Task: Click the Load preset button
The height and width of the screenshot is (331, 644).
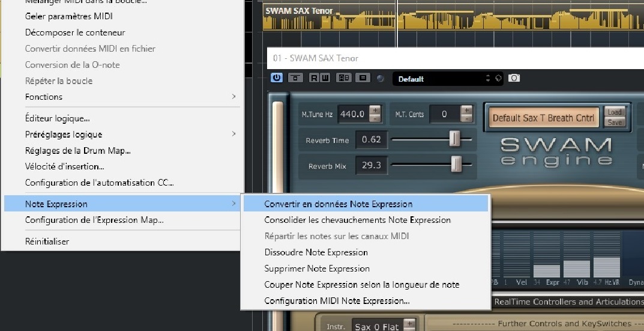Action: point(615,112)
